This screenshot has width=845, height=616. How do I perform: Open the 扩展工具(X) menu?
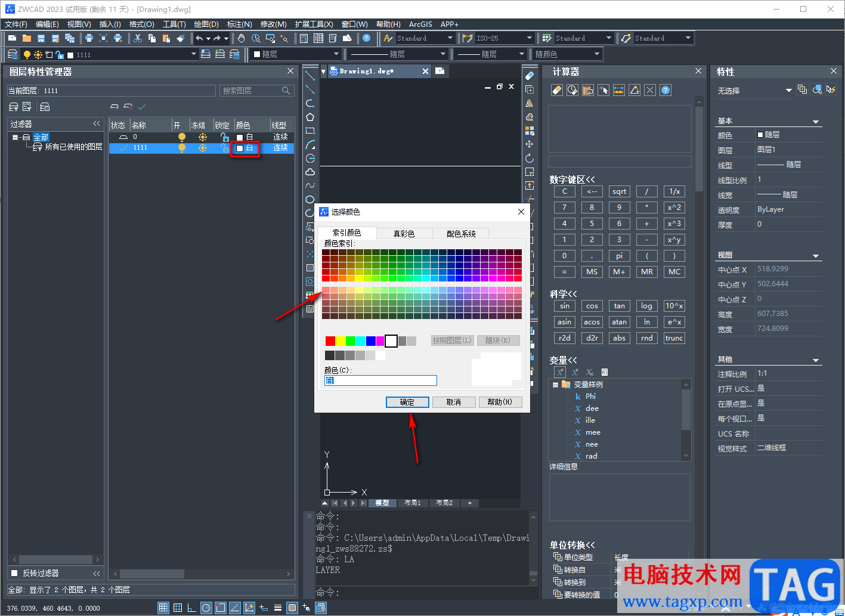coord(314,24)
